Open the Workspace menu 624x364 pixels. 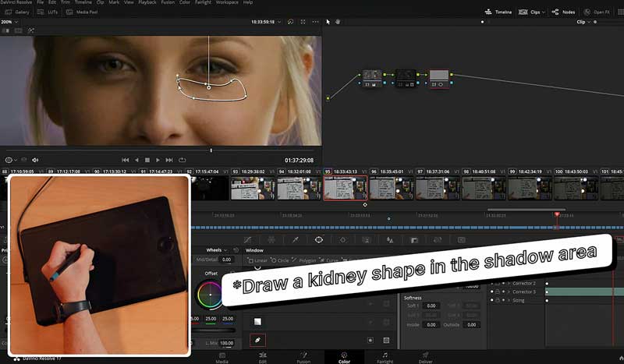pos(227,2)
